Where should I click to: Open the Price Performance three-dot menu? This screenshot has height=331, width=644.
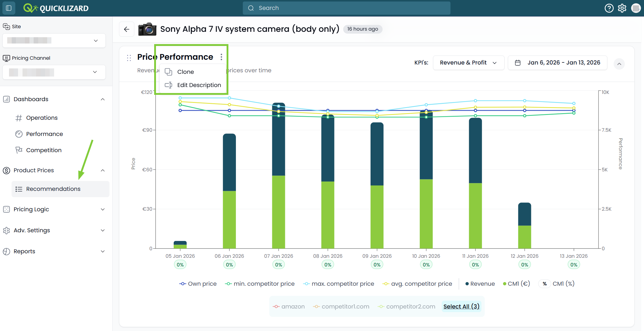(x=221, y=57)
